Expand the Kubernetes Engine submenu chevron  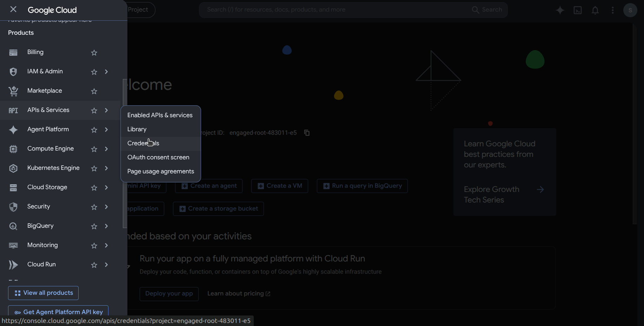click(x=106, y=168)
